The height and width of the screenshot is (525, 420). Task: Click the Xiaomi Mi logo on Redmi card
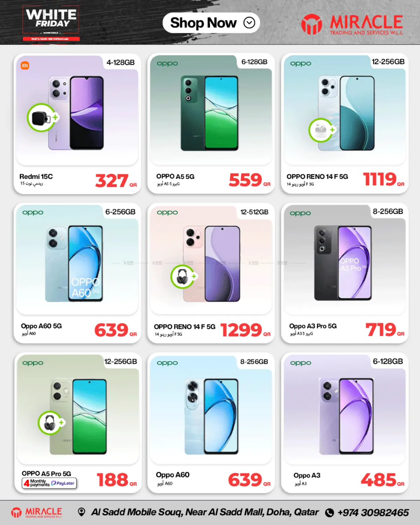click(x=25, y=65)
